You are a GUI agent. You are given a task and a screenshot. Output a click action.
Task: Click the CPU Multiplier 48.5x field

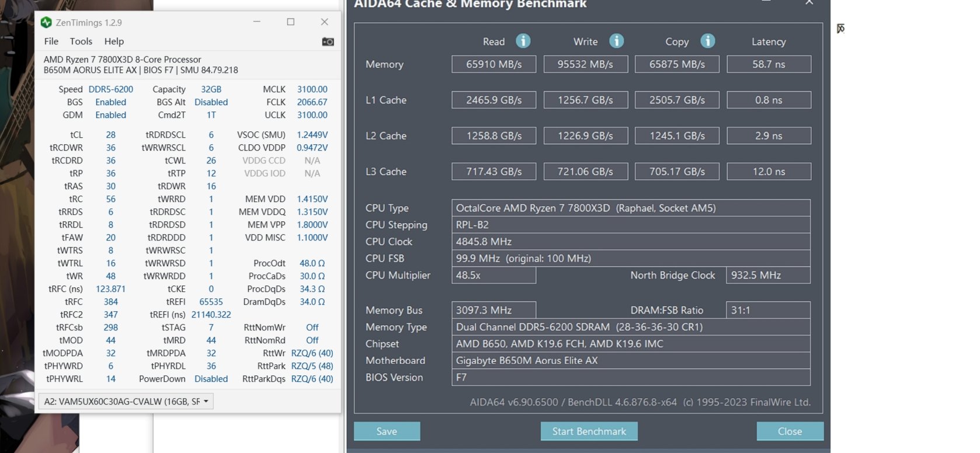pos(494,275)
